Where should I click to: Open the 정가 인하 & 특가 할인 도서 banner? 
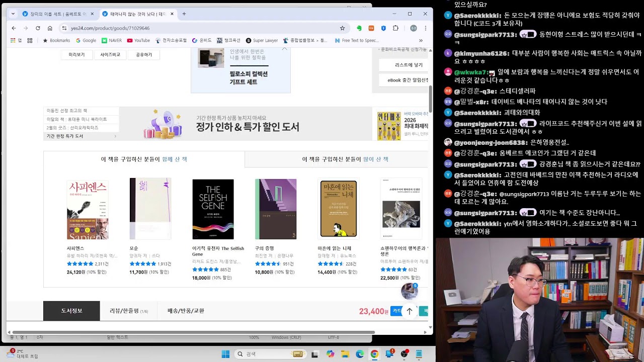[x=246, y=124]
